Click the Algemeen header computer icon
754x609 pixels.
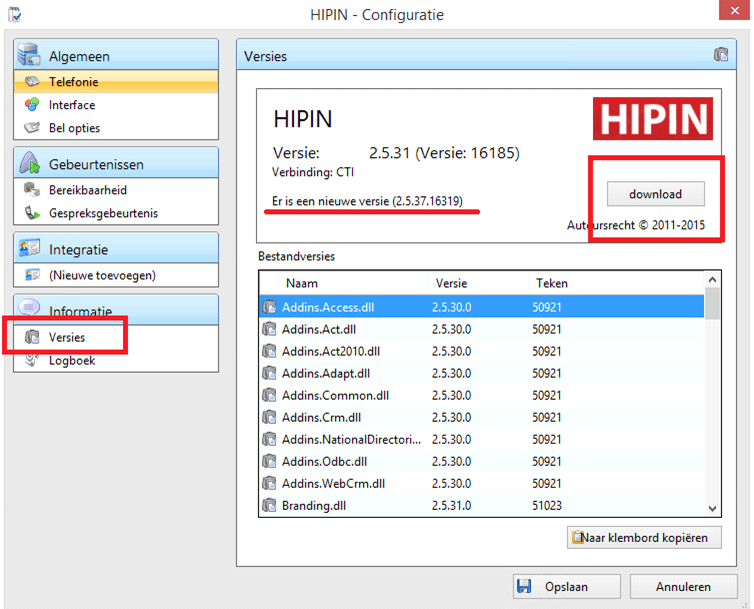click(x=29, y=54)
